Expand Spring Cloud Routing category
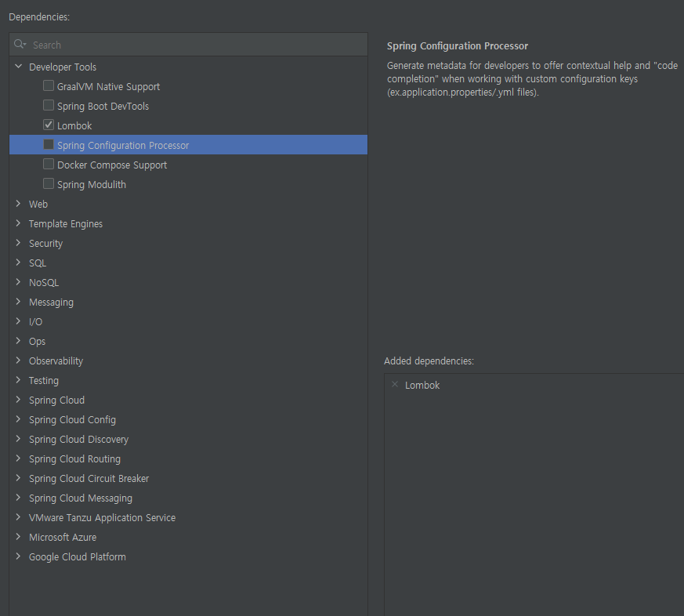This screenshot has height=616, width=684. tap(18, 458)
